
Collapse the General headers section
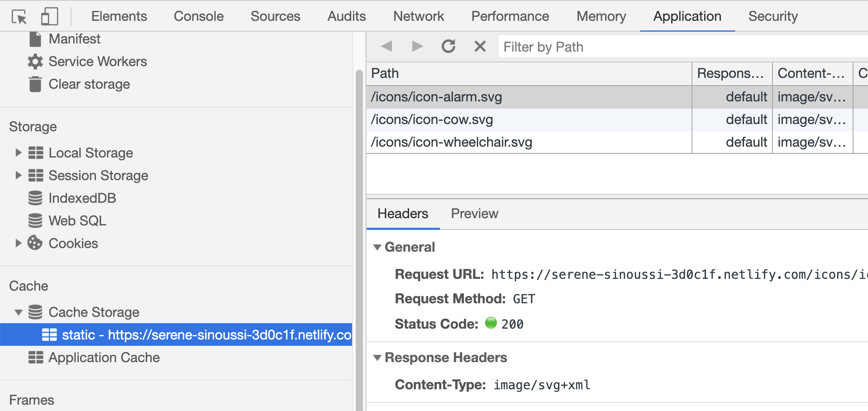[x=377, y=247]
